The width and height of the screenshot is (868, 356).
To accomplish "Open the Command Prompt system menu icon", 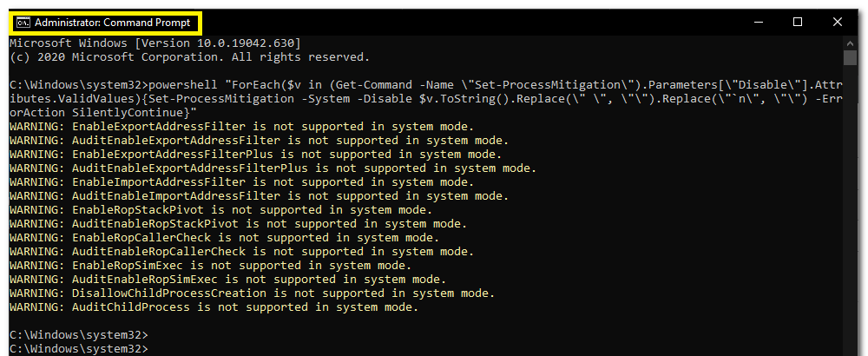I will click(x=23, y=23).
